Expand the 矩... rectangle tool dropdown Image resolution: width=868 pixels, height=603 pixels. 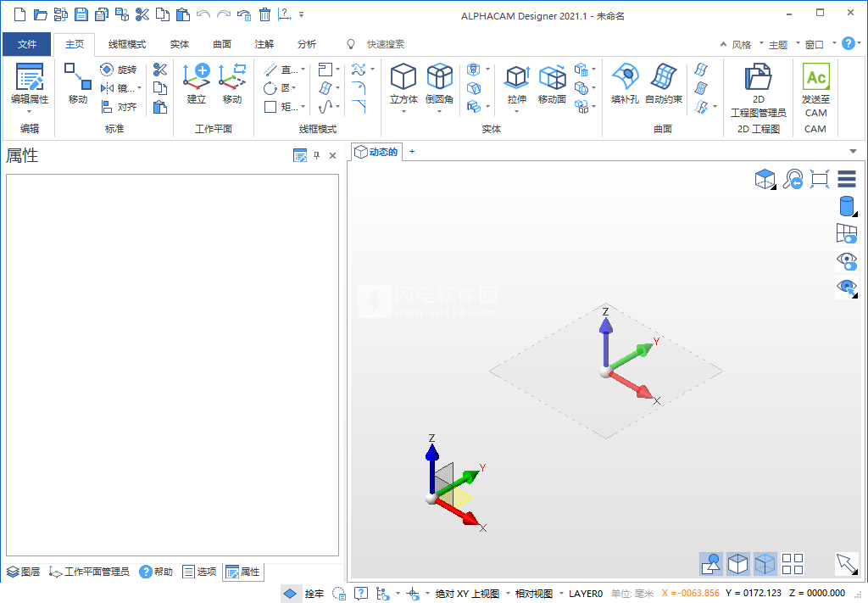(x=303, y=106)
